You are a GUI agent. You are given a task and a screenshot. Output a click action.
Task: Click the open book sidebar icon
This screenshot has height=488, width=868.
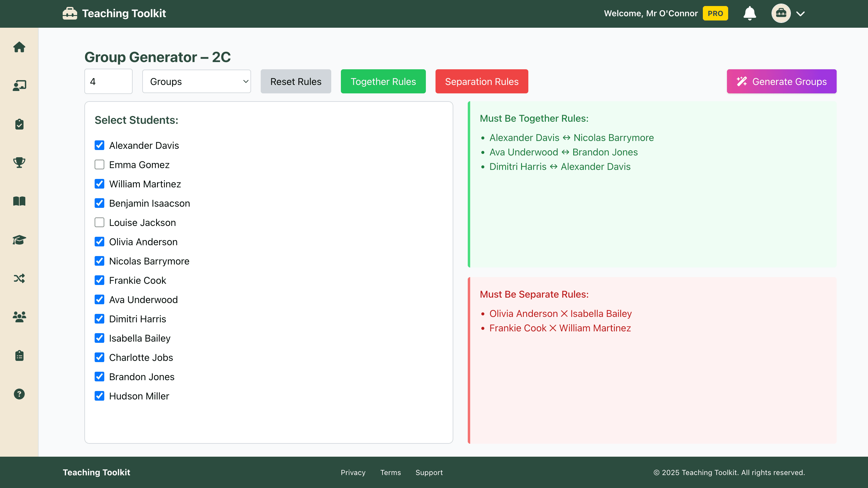19,201
